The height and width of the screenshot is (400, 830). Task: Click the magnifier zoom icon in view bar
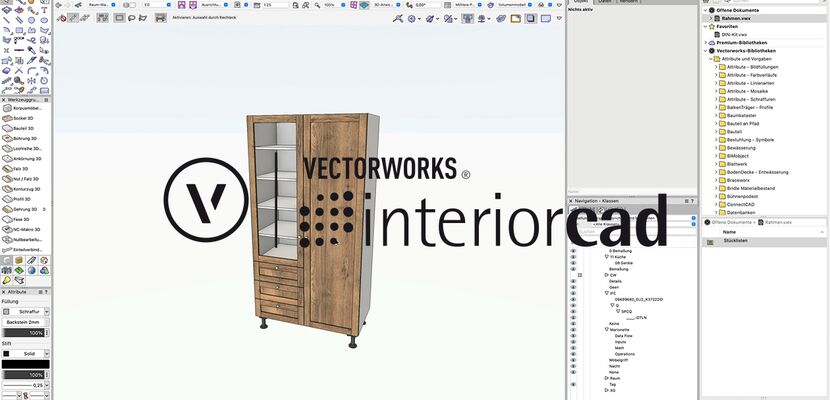(317, 5)
